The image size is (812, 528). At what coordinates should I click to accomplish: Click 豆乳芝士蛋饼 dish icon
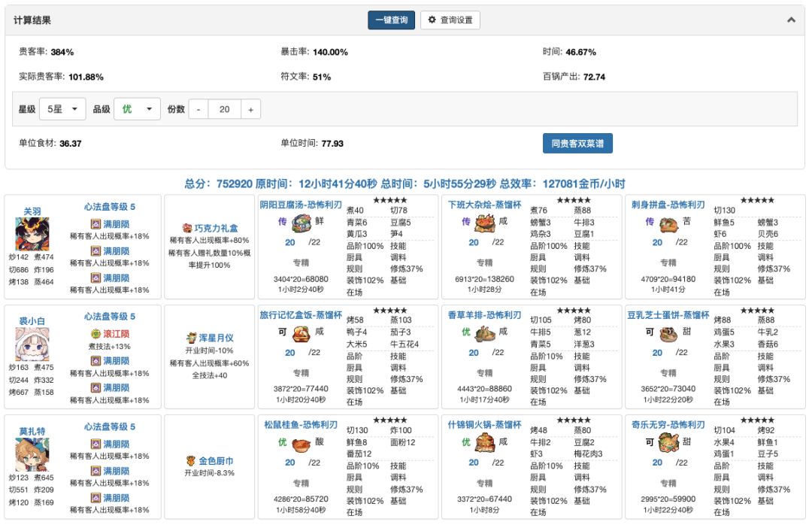click(669, 334)
